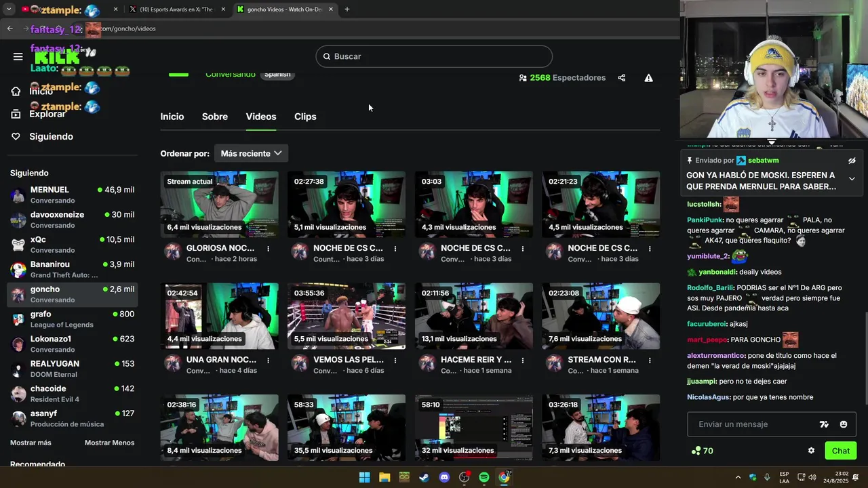The width and height of the screenshot is (868, 488).
Task: Click the text formatting icon in chat box
Action: [x=824, y=424]
